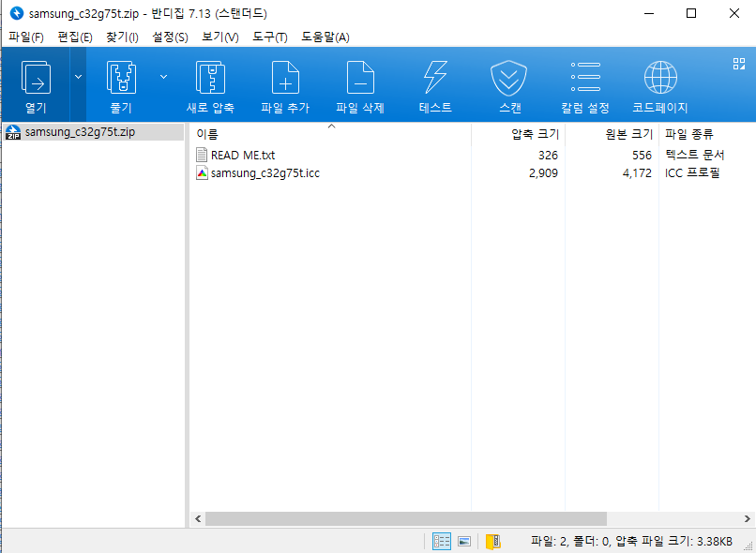Click compressed size 2,909 of the icc file
This screenshot has width=756, height=553.
pyautogui.click(x=543, y=173)
